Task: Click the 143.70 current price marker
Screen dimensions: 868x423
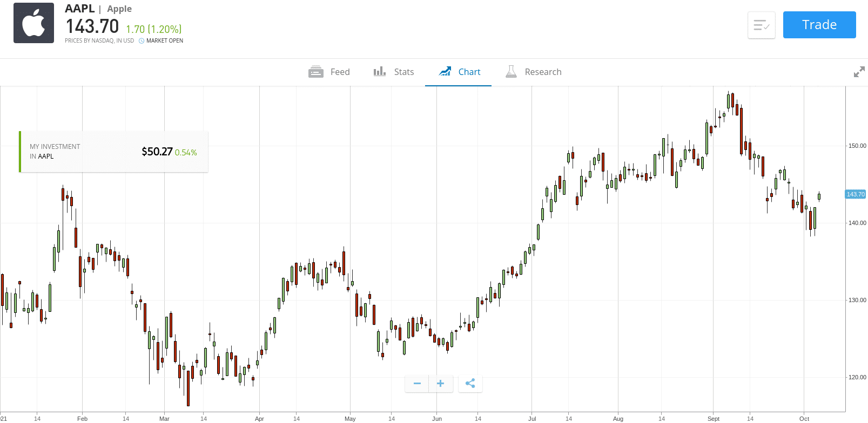Action: (856, 194)
